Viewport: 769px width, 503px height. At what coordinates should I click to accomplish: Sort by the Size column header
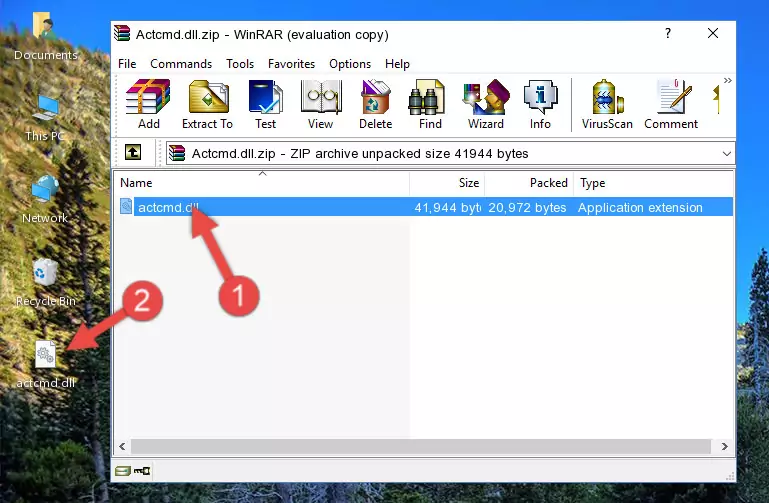pos(447,183)
